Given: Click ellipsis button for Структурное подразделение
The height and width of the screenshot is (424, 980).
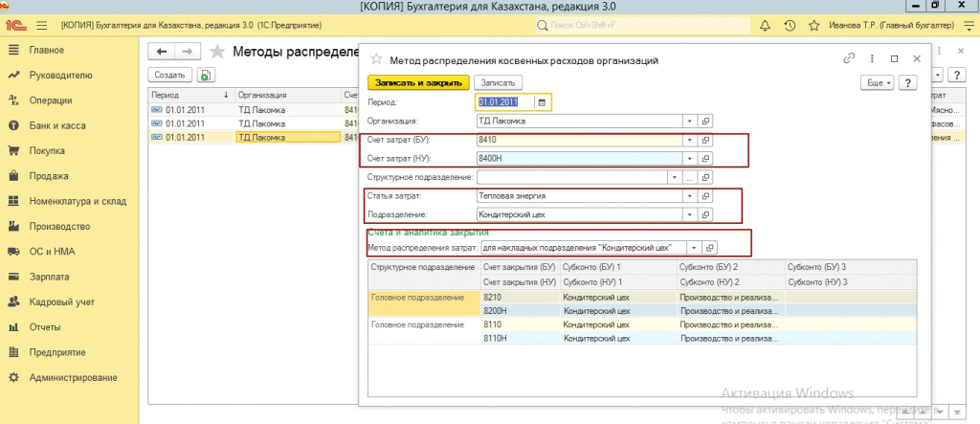Looking at the screenshot, I should 689,178.
